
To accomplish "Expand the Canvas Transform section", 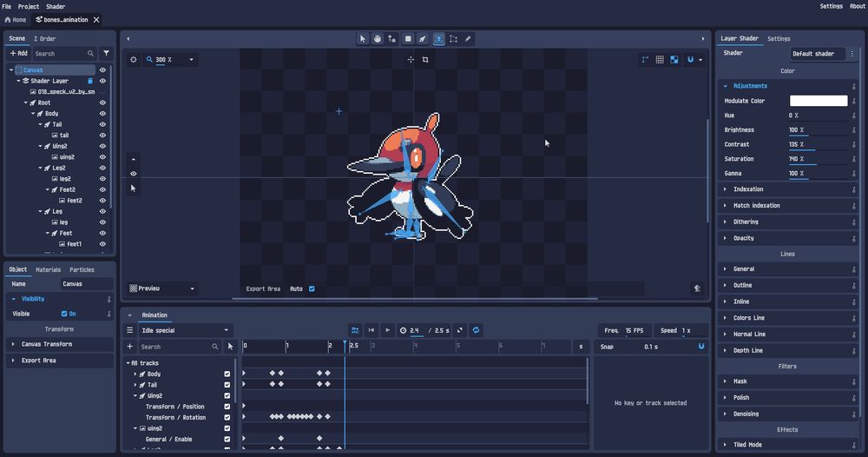I will click(59, 344).
